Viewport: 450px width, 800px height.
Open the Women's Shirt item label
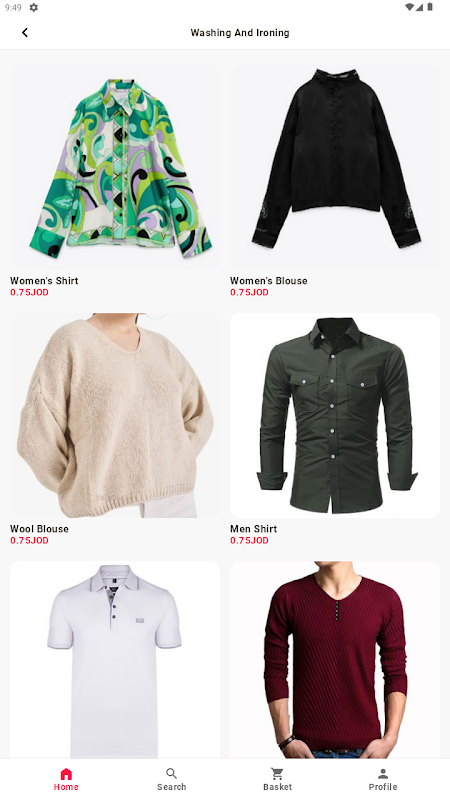(x=44, y=281)
